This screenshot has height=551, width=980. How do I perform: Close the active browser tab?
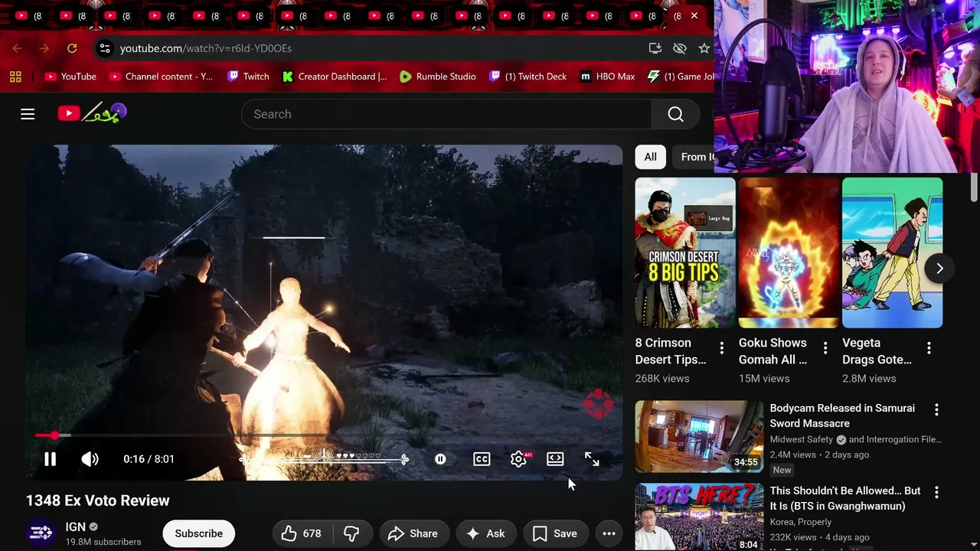coord(694,15)
